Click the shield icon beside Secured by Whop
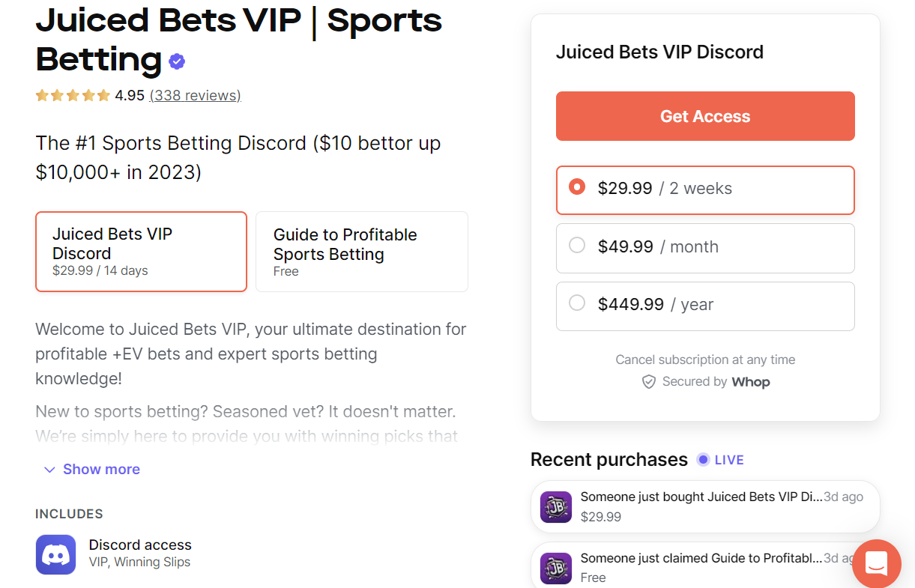 click(x=649, y=381)
